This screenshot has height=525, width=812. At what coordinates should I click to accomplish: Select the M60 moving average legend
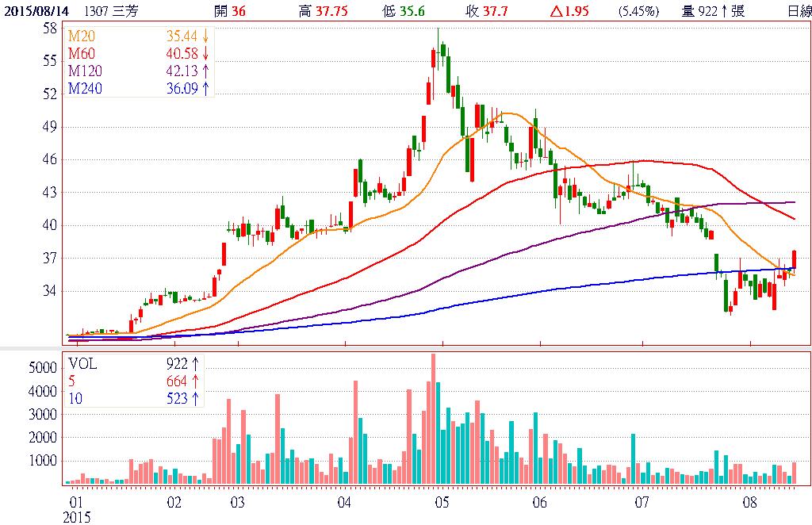tap(81, 54)
